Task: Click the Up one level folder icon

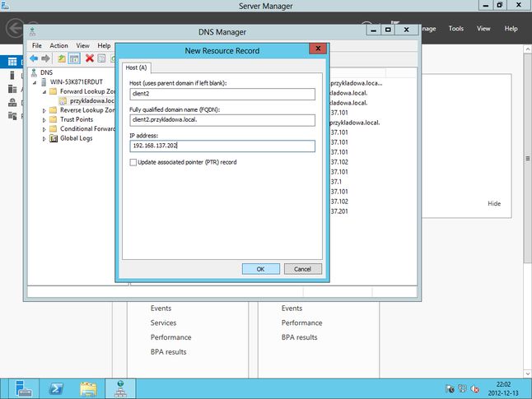Action: [62, 58]
